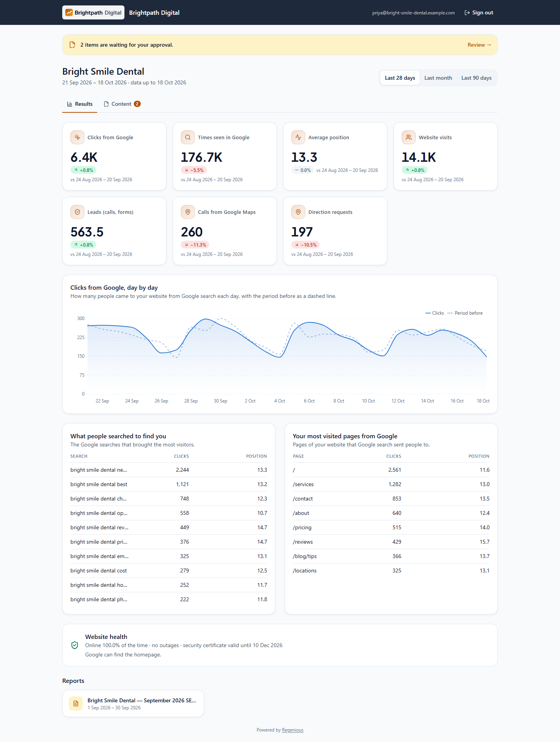Screen dimensions: 560x742
Task: Click the document icon in approval banner
Action: (72, 45)
